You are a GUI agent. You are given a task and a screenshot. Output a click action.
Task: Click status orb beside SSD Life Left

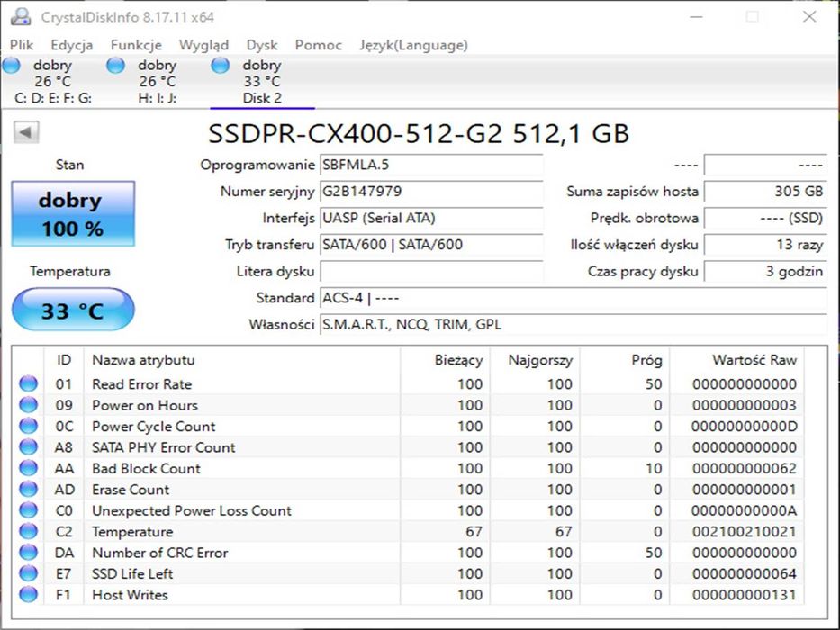point(29,573)
